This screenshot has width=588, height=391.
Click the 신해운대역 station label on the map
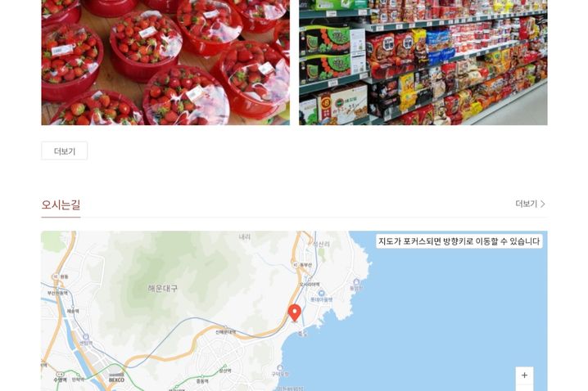[x=226, y=332]
